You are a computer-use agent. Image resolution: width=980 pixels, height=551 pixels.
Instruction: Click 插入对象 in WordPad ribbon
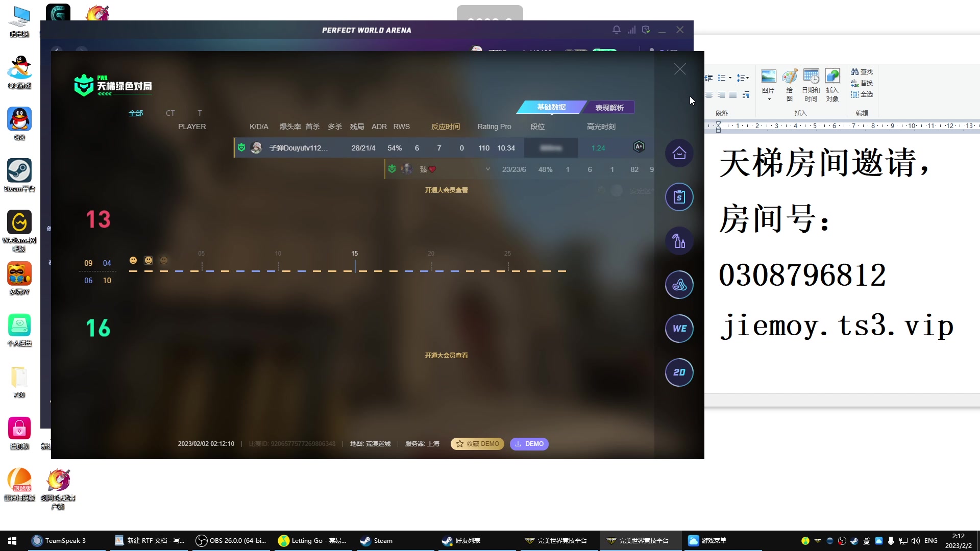[832, 85]
